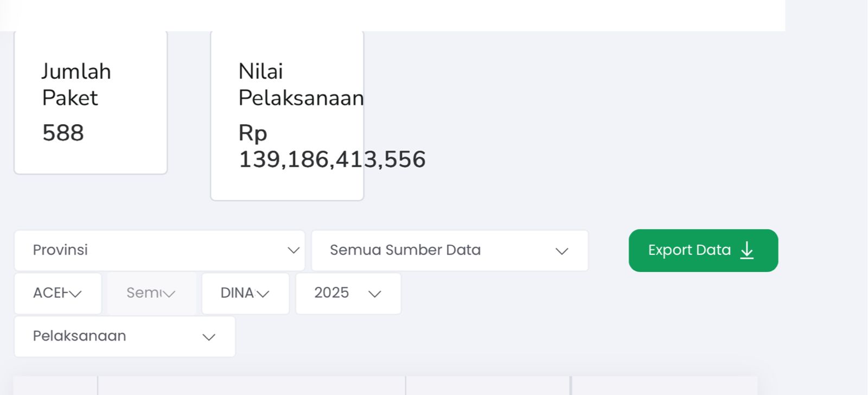Click the Rp 139,186,413,556 amount text
Screen dimensions: 868x395
point(332,146)
